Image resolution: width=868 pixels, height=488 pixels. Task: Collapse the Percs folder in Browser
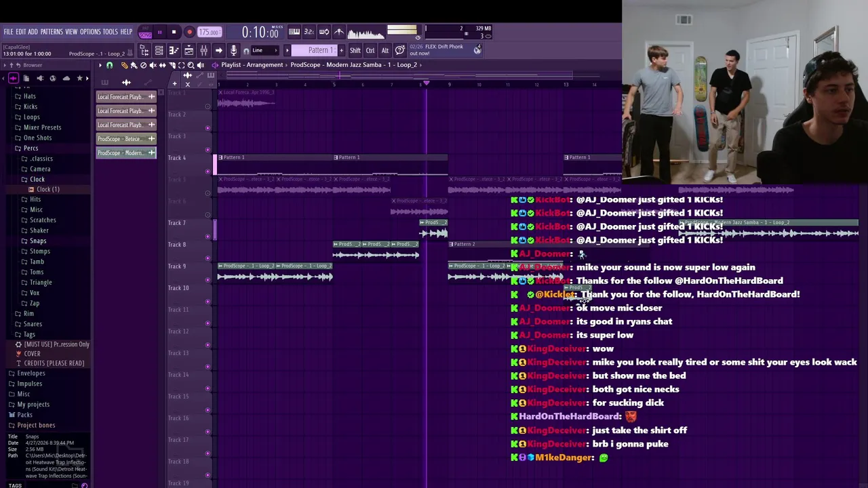31,148
